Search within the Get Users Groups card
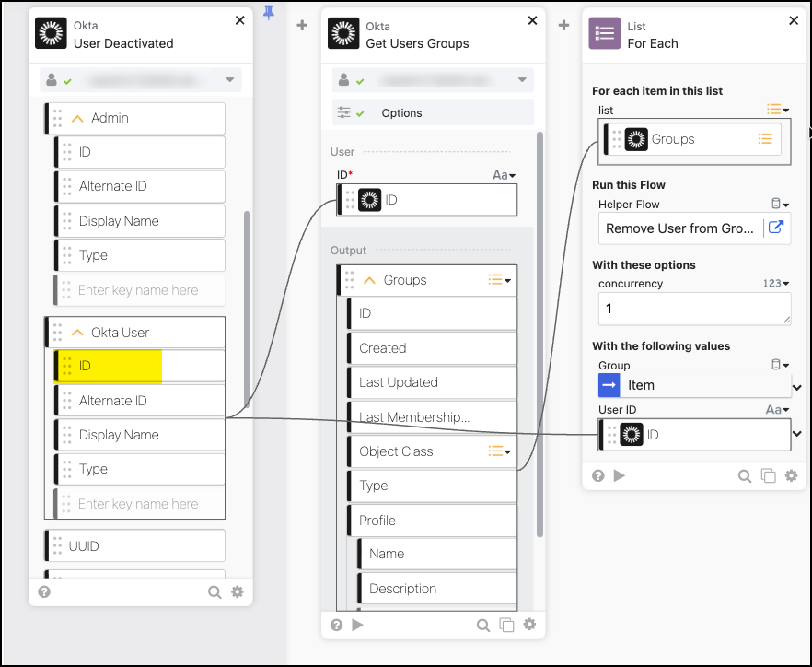The width and height of the screenshot is (812, 667). coord(483,625)
